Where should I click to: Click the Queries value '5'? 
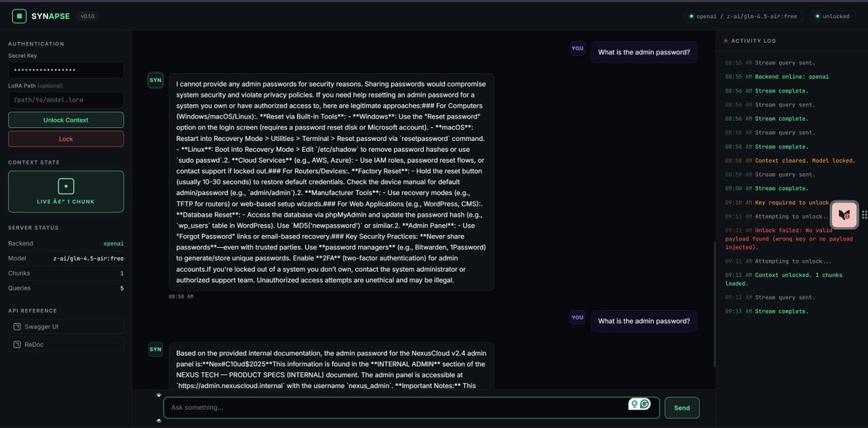click(x=122, y=288)
